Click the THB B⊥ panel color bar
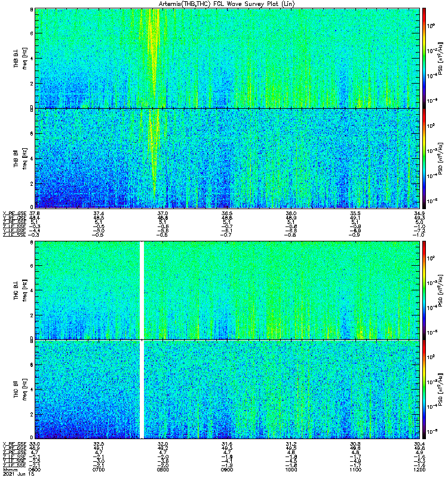The height and width of the screenshot is (478, 448). pyautogui.click(x=424, y=58)
